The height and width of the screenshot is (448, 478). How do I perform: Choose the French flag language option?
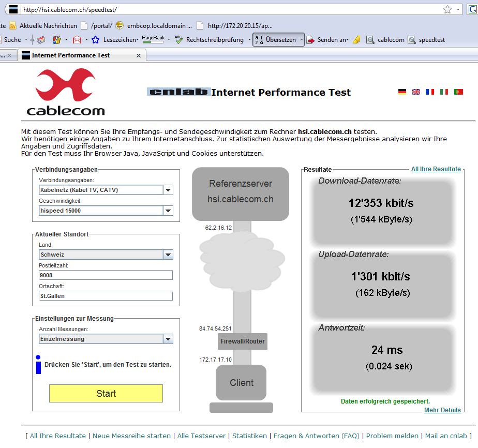pos(430,92)
